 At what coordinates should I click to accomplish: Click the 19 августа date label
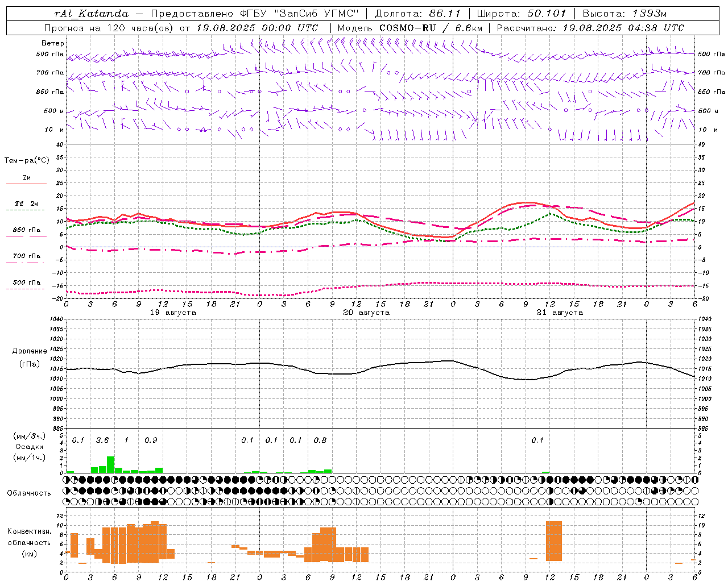point(173,313)
